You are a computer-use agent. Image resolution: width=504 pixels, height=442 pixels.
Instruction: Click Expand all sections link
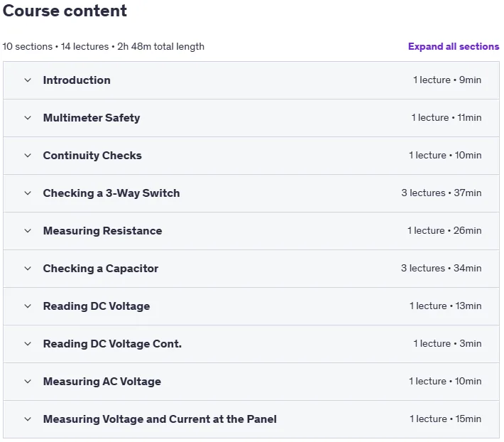tap(454, 46)
